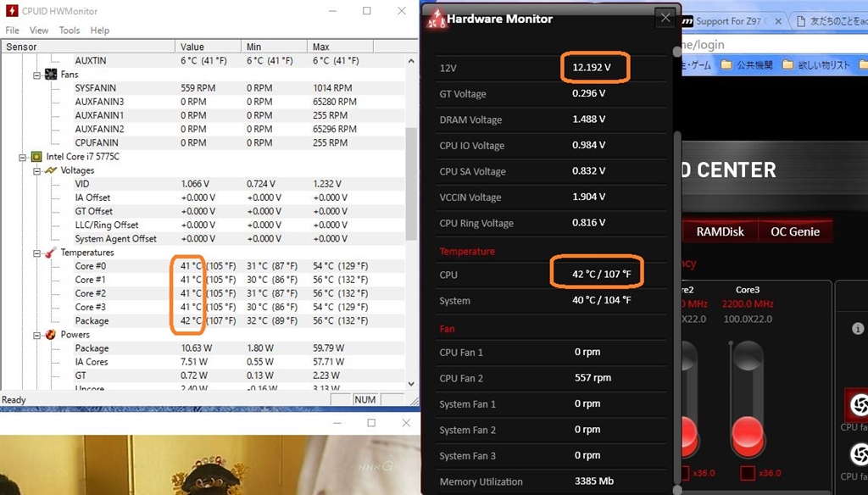Click the HWMonitor scrollbar down arrow
Screen dimensions: 868x495
pos(411,384)
